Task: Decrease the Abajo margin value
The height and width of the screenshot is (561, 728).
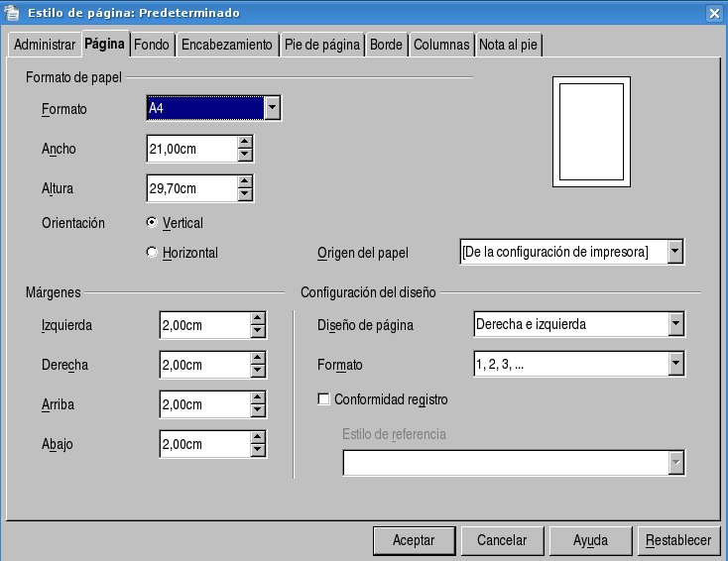Action: click(x=258, y=451)
